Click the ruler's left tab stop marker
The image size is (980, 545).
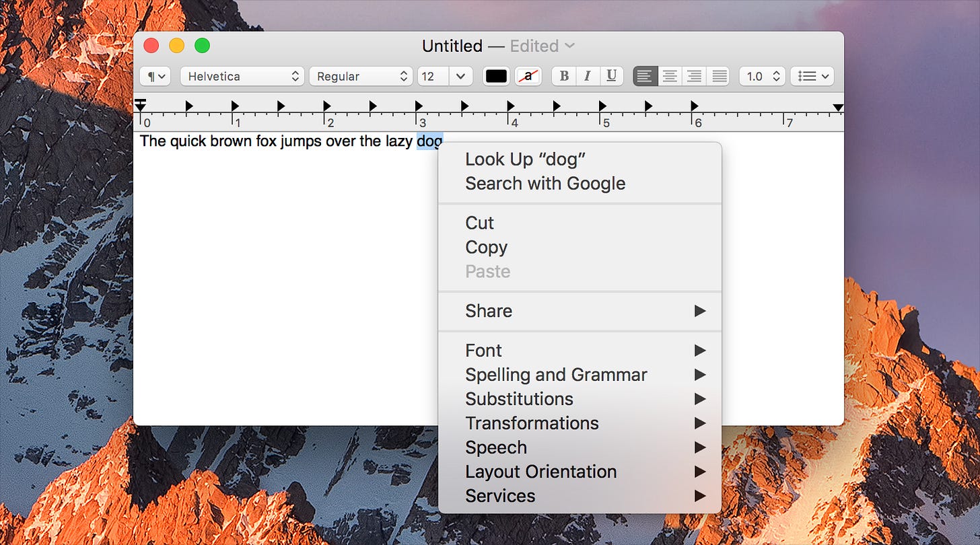click(x=141, y=104)
